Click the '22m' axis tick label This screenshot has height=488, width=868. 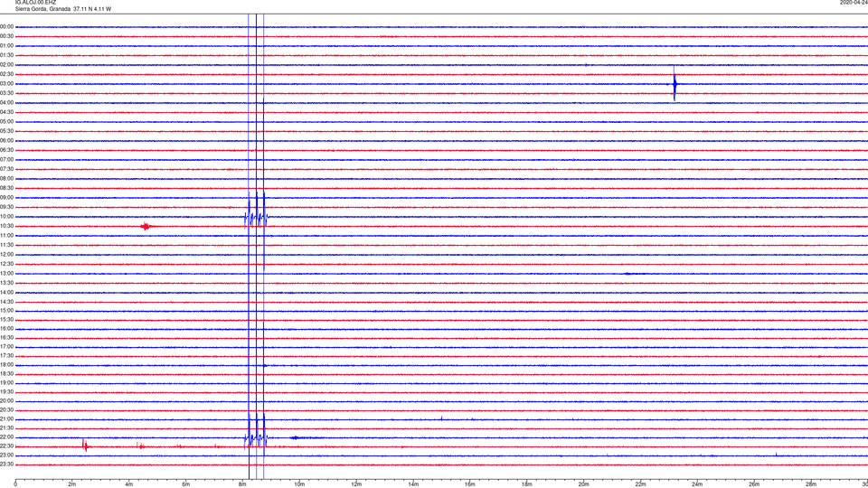(640, 484)
